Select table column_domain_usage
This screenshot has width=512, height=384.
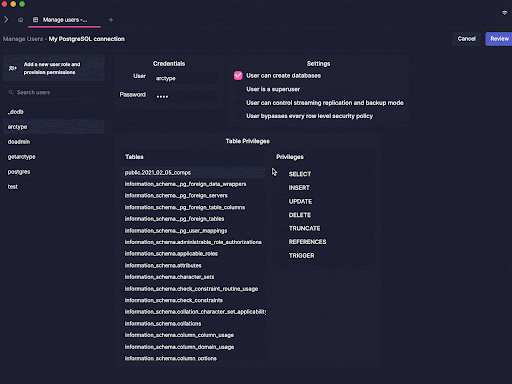(x=194, y=347)
